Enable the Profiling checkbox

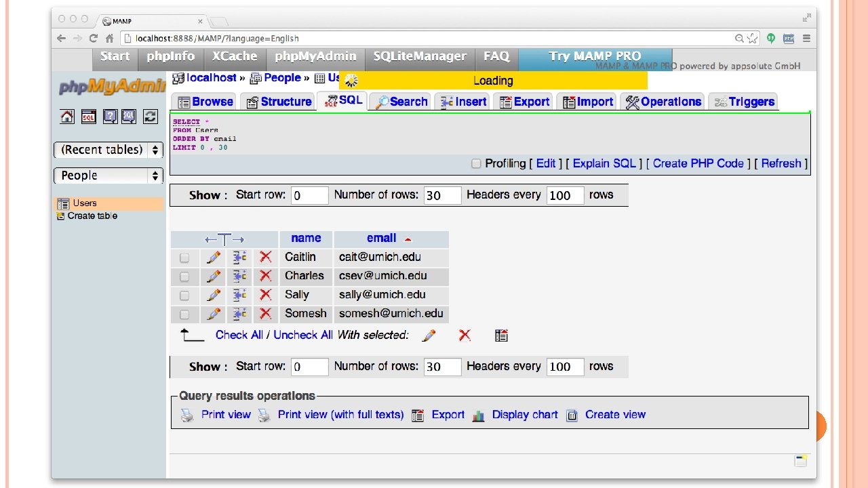pyautogui.click(x=476, y=163)
